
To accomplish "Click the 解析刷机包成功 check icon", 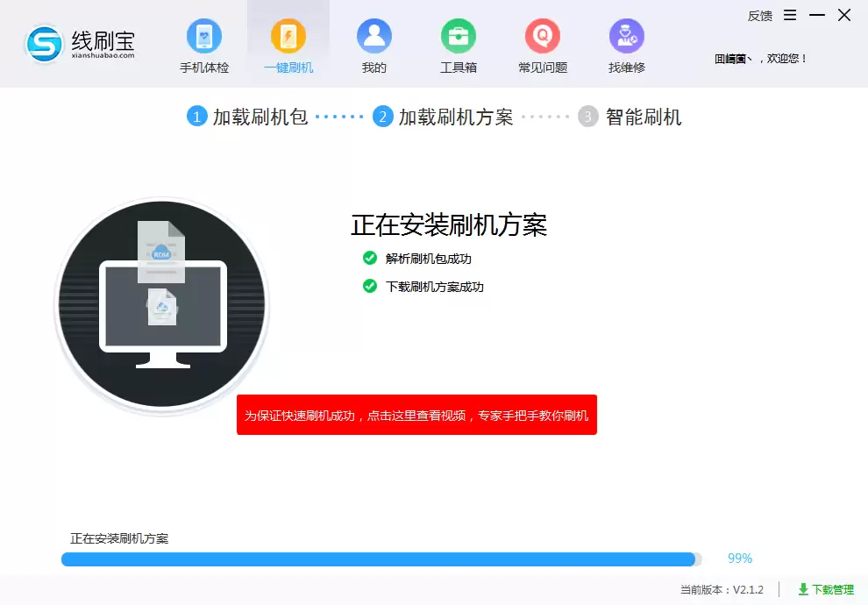I will point(370,258).
